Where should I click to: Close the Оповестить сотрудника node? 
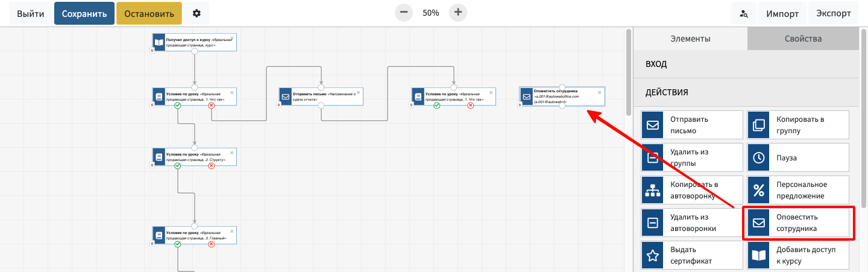(x=599, y=92)
